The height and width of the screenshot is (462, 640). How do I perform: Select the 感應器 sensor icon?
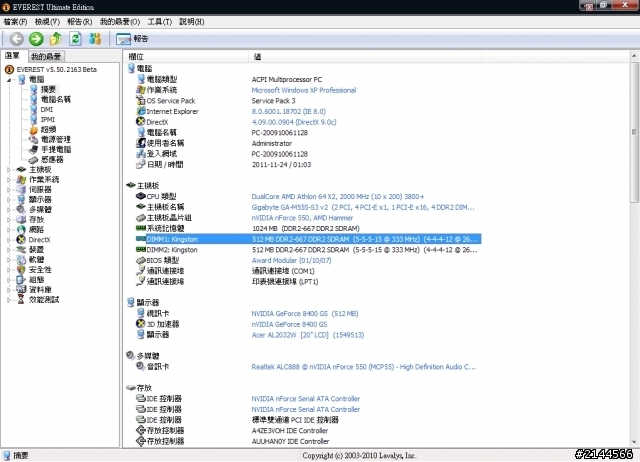pyautogui.click(x=34, y=160)
